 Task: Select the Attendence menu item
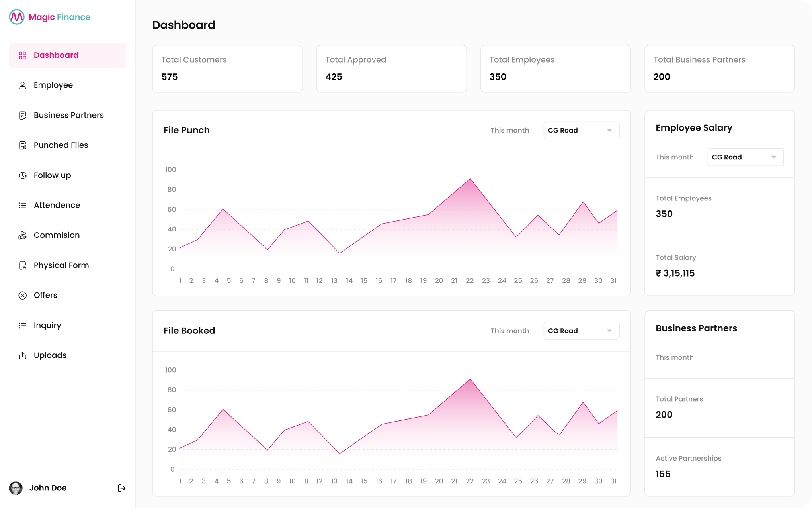click(x=57, y=205)
